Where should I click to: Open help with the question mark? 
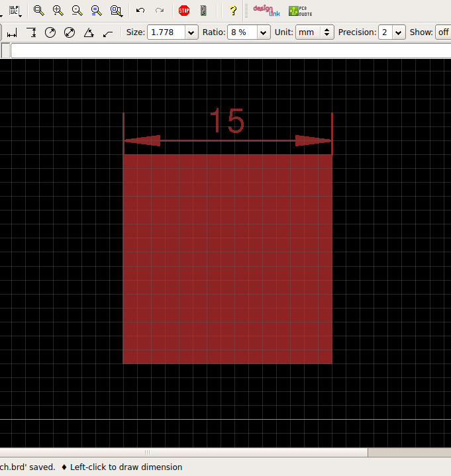[233, 11]
